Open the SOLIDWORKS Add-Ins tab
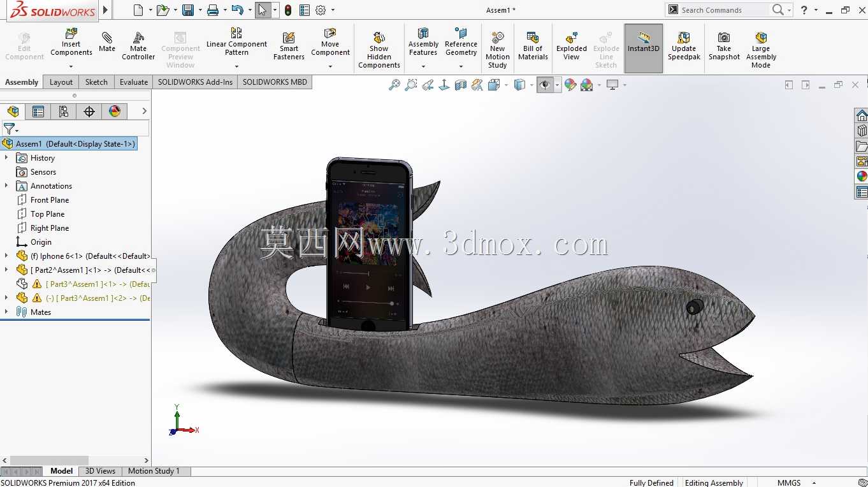Viewport: 868px width, 487px height. (x=195, y=82)
